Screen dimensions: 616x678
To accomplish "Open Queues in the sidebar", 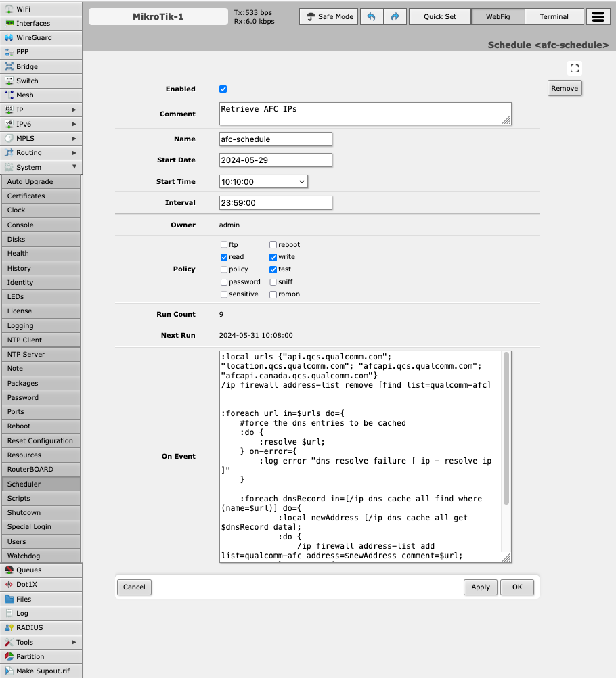I will [x=41, y=570].
